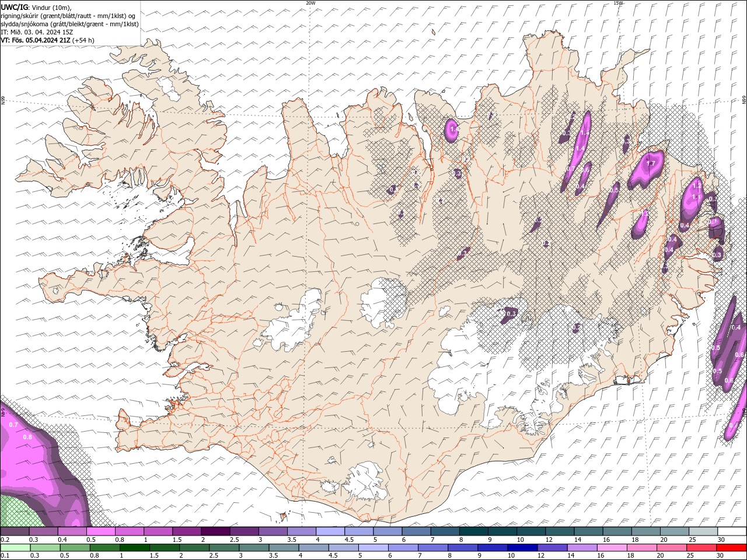The width and height of the screenshot is (747, 560).
Task: Pick the violet 12–14 rain legend swatch
Action: tap(552, 548)
